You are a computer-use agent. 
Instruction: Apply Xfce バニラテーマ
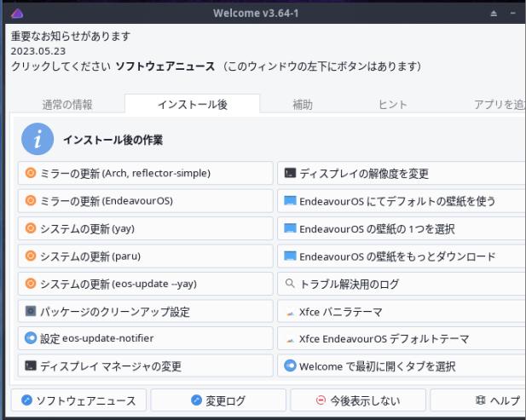coord(402,311)
